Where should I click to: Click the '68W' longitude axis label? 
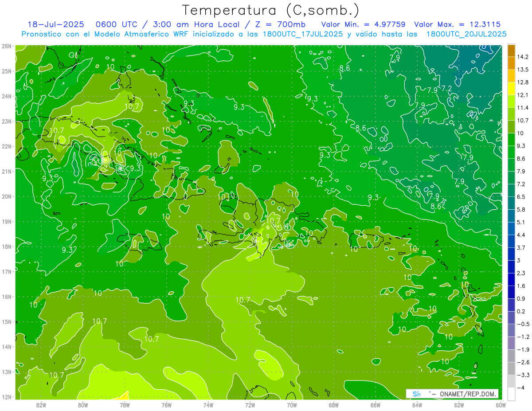pyautogui.click(x=333, y=405)
